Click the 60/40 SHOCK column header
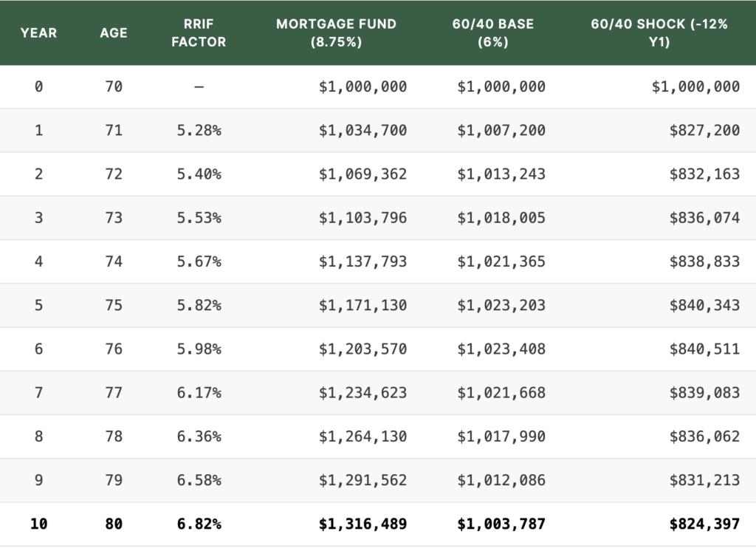The height and width of the screenshot is (548, 756). pos(659,33)
